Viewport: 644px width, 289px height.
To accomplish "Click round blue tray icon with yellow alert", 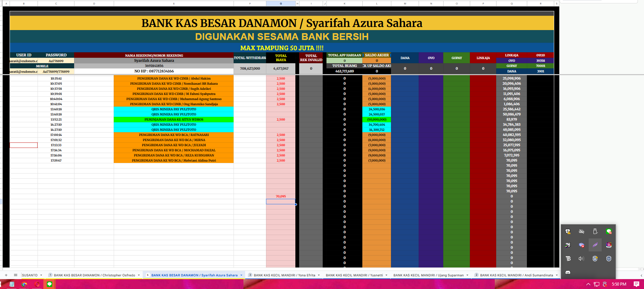I will pos(595,259).
